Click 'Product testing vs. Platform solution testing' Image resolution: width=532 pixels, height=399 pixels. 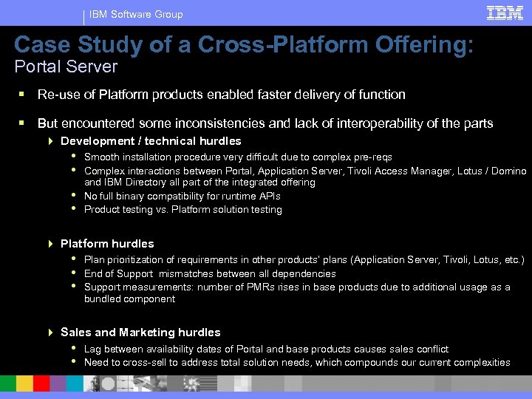click(x=183, y=210)
